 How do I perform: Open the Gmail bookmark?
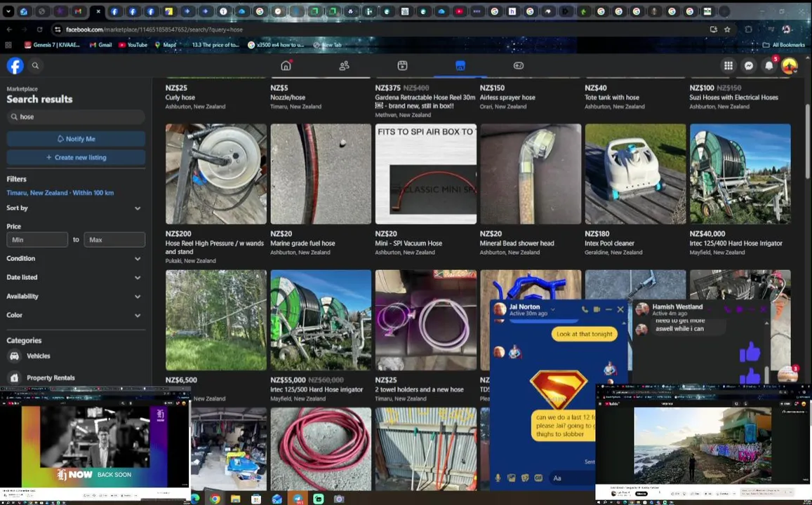pos(100,45)
